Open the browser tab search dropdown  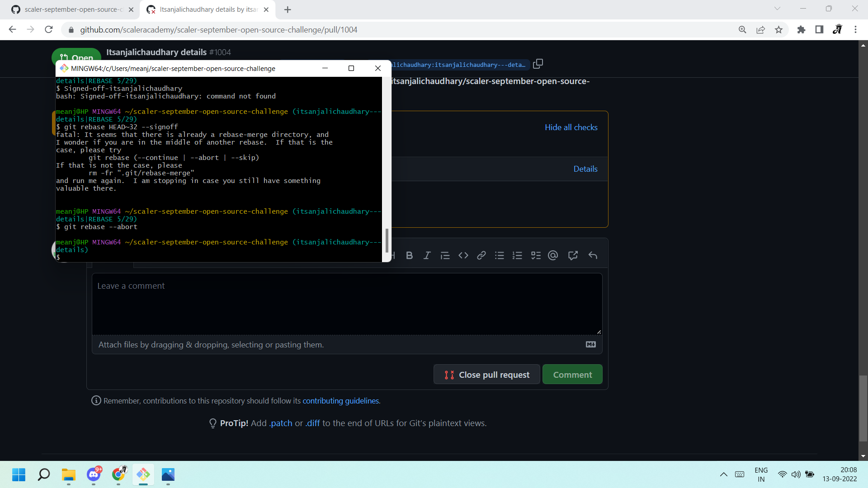777,9
